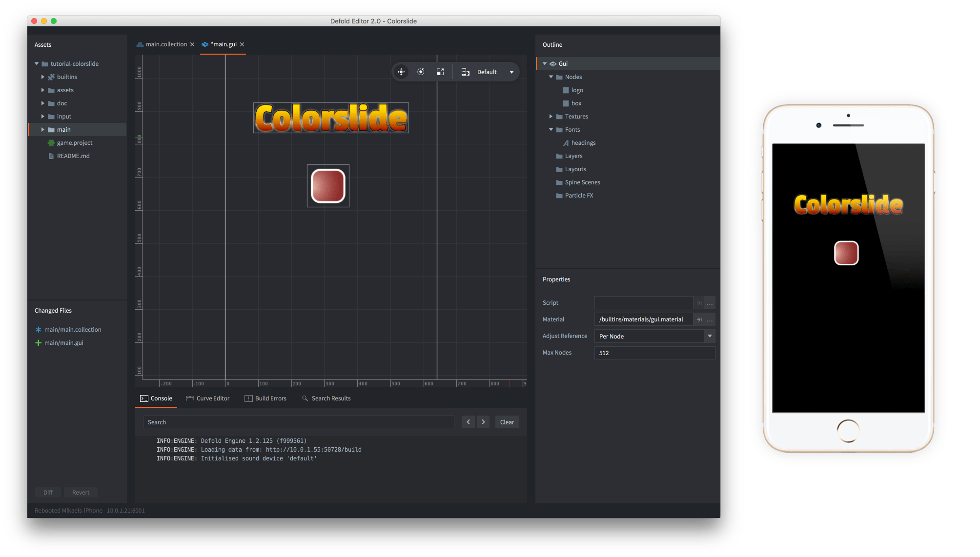Image resolution: width=980 pixels, height=557 pixels.
Task: Click the '...' browse icon beside Script field
Action: point(710,302)
